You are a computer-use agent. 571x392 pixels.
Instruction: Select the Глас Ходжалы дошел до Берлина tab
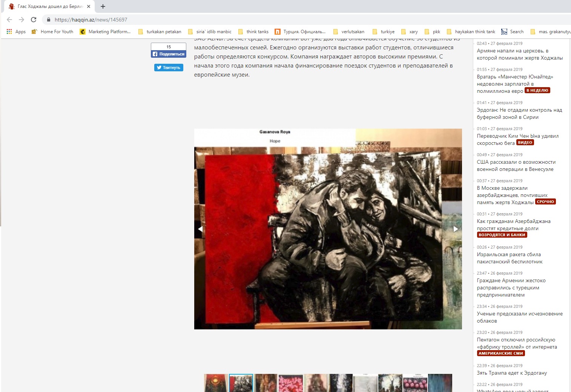tap(49, 6)
